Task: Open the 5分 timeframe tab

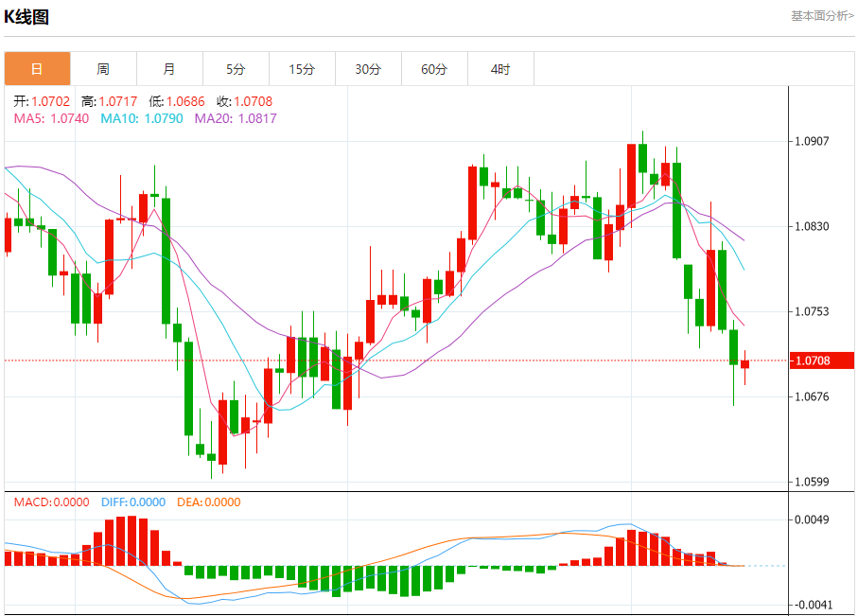Action: coord(236,69)
